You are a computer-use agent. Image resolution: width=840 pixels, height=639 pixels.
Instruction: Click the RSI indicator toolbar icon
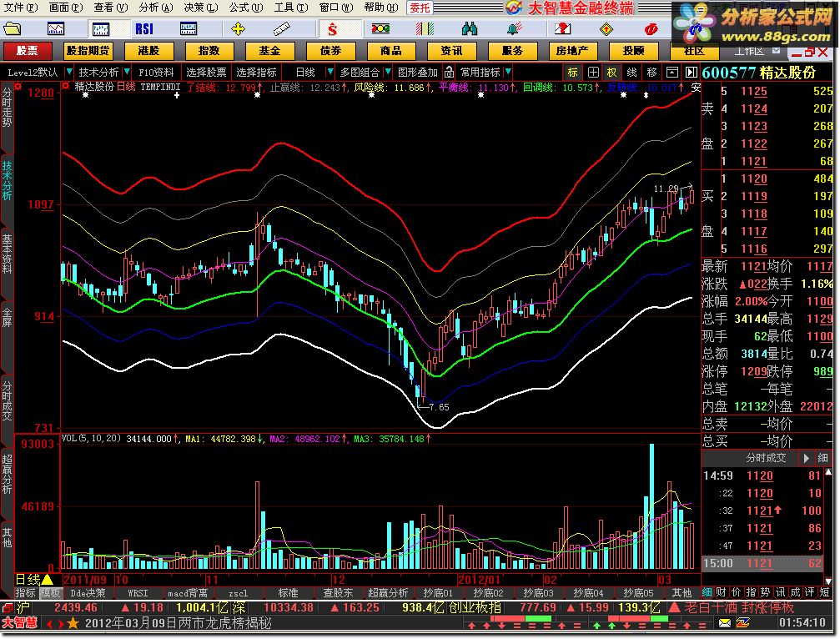(x=144, y=29)
